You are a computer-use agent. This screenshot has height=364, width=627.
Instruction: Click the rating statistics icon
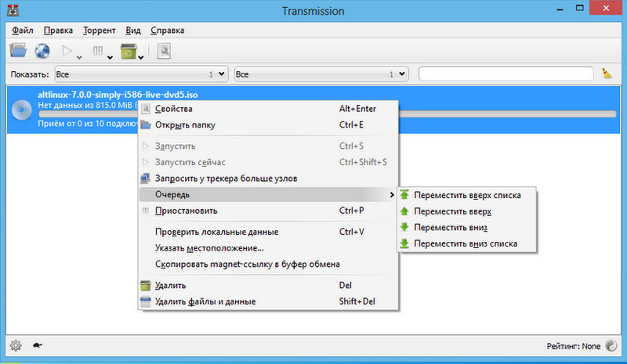pyautogui.click(x=611, y=346)
